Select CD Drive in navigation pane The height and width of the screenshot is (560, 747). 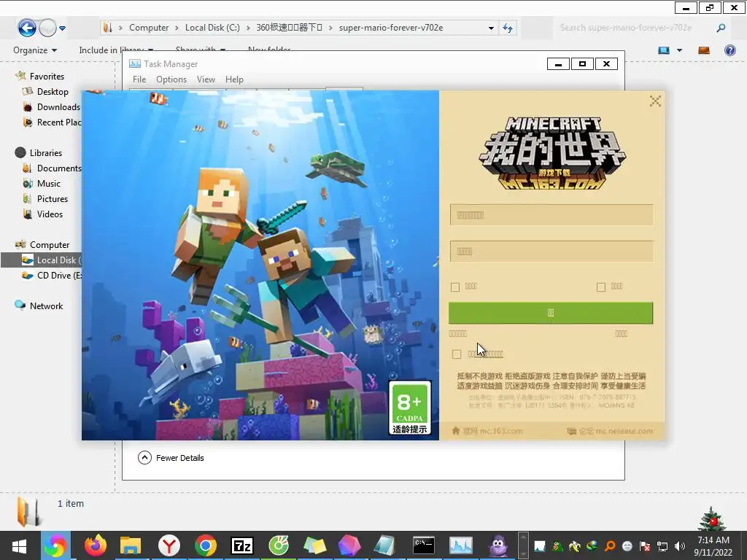coord(59,275)
